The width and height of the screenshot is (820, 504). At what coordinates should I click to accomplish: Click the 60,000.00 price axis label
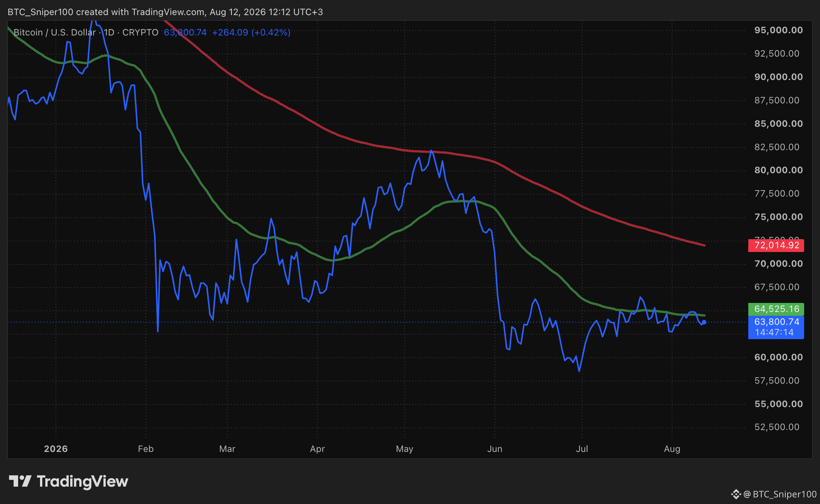[x=778, y=357]
